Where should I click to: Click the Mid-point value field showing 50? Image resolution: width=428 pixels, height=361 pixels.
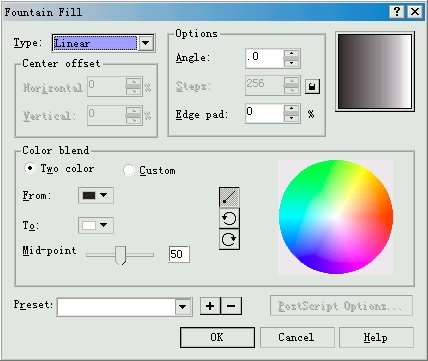pos(179,254)
